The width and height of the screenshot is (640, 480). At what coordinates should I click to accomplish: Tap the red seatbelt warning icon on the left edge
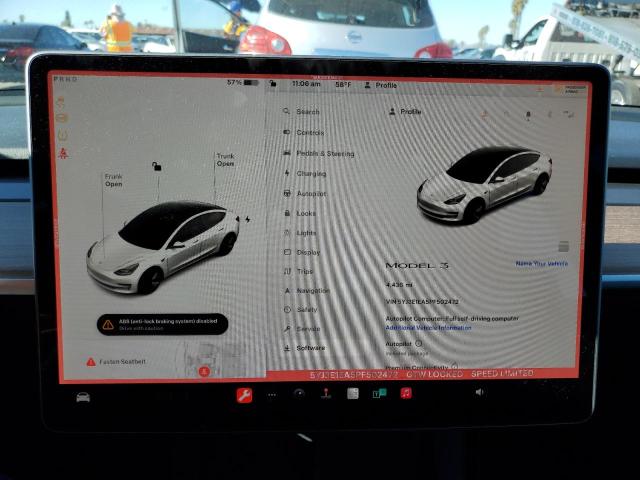[63, 153]
